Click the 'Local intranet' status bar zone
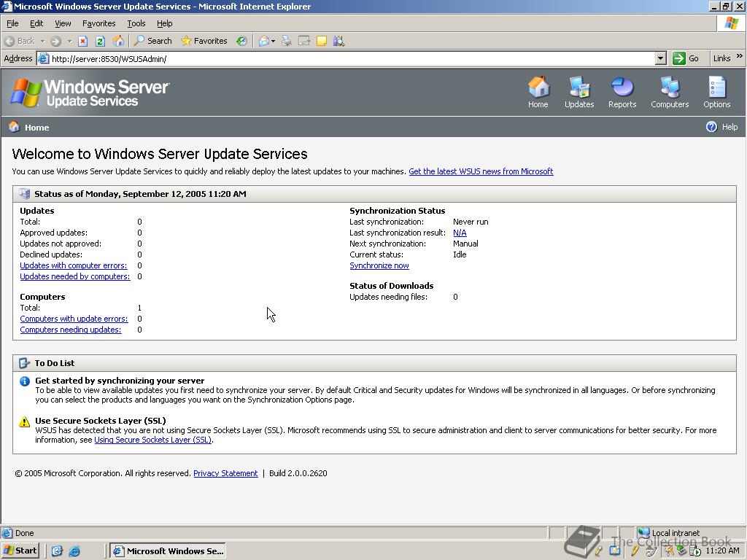The width and height of the screenshot is (747, 560). click(676, 533)
